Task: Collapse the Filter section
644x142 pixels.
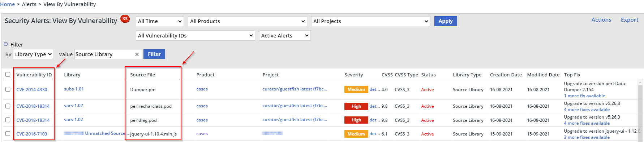Action: coord(6,44)
